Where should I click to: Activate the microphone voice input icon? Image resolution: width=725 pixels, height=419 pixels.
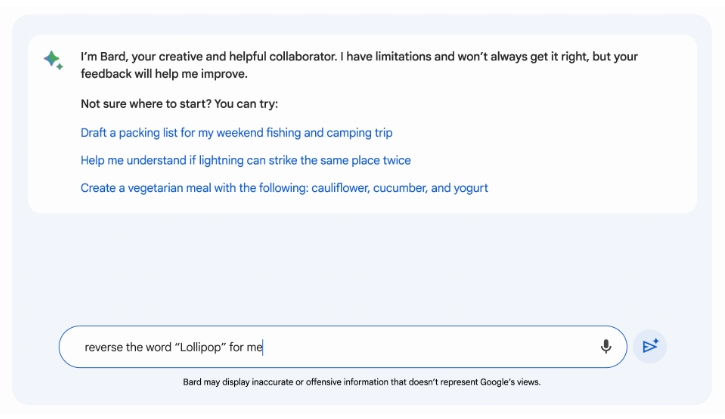click(x=606, y=346)
